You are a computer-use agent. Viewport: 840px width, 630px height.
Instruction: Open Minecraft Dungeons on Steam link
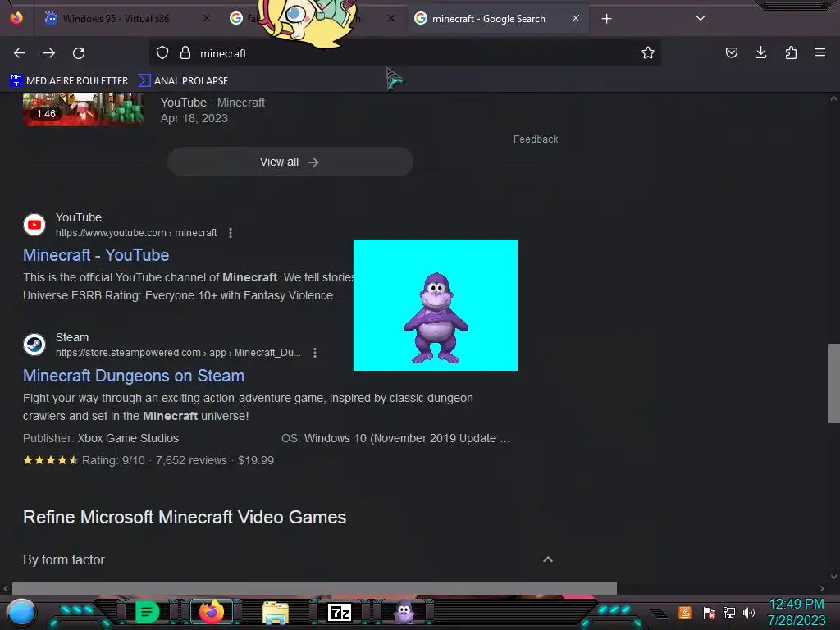pyautogui.click(x=134, y=376)
